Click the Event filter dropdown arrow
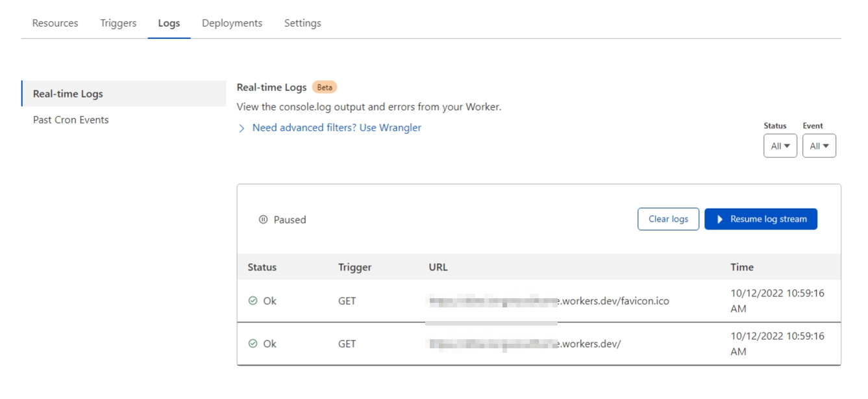 click(x=825, y=146)
